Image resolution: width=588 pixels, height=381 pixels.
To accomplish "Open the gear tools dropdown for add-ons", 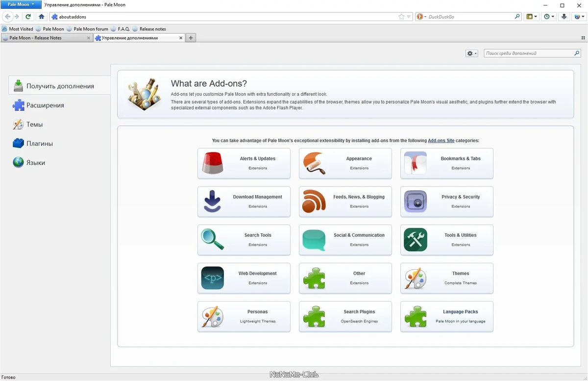I will coord(471,53).
